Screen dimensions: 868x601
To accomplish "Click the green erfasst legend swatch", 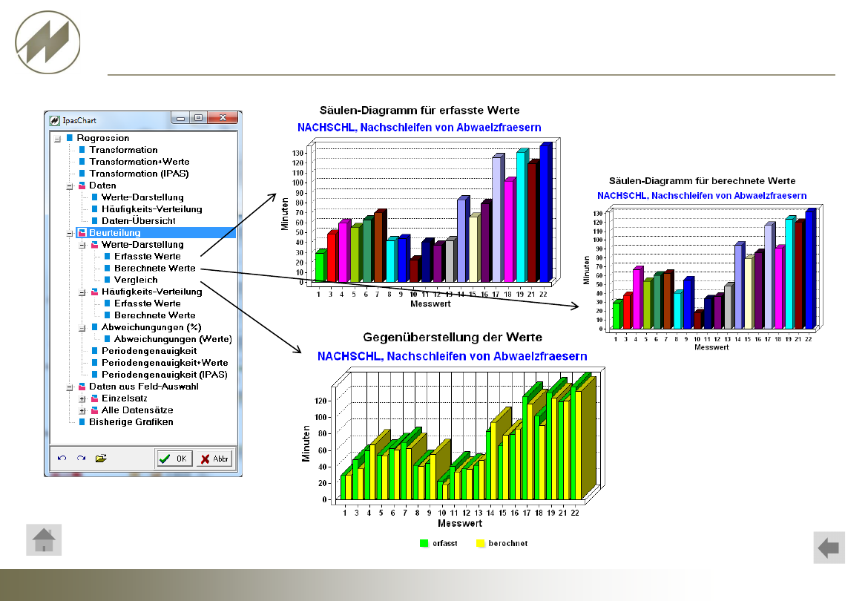I will [424, 543].
